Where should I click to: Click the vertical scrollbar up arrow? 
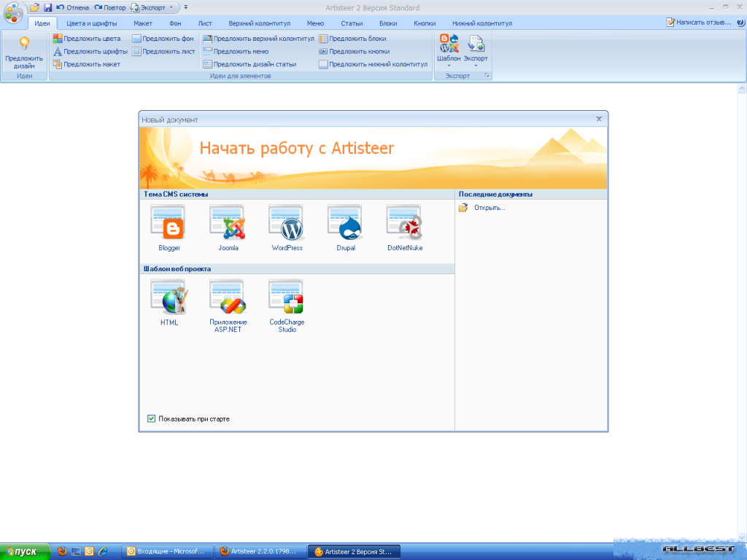[742, 88]
